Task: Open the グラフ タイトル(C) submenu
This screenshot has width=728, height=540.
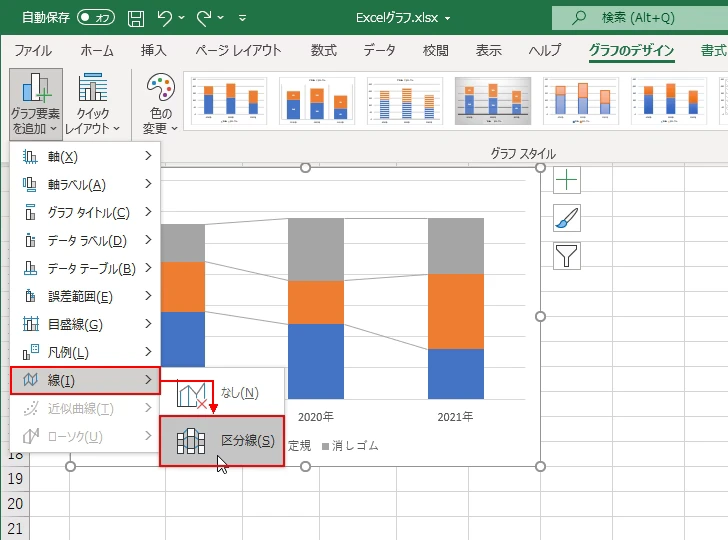Action: click(85, 213)
